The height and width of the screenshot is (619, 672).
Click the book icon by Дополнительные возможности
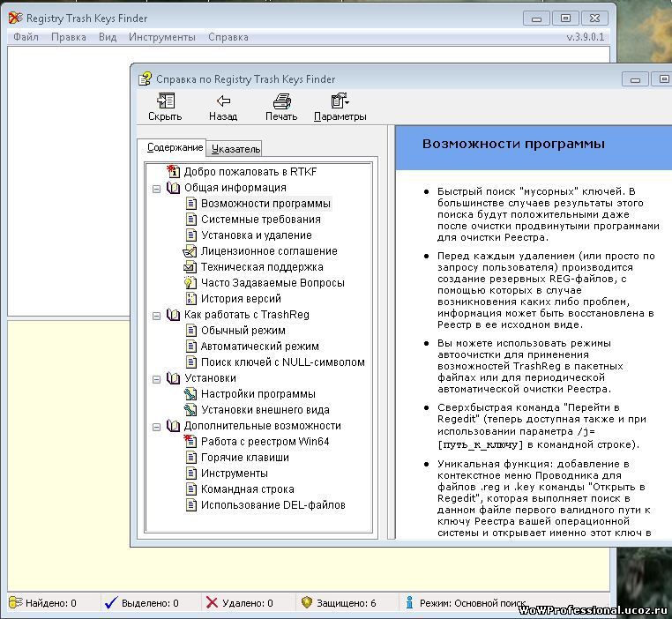[173, 426]
